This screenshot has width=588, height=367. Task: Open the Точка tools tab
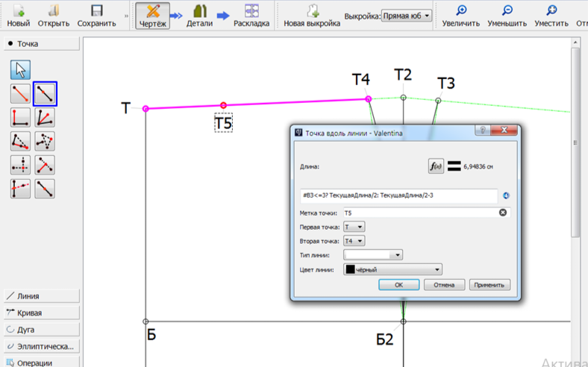[x=42, y=44]
